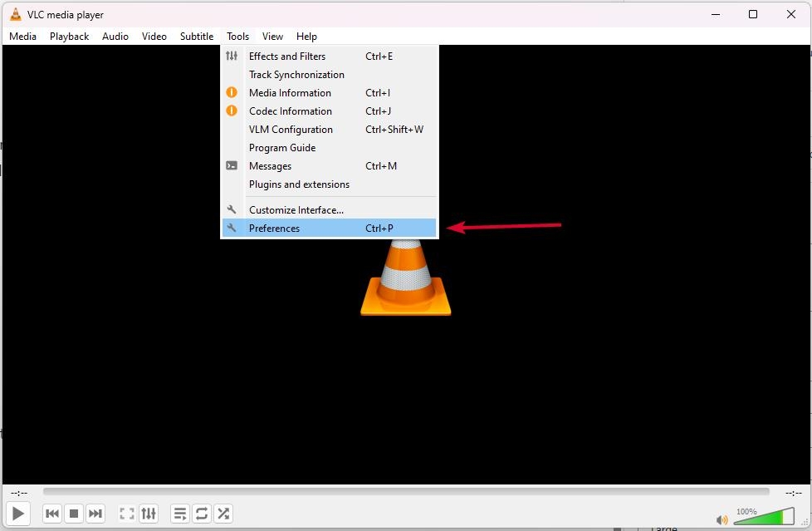Image resolution: width=812 pixels, height=531 pixels.
Task: Open Plugins and extensions
Action: (x=330, y=184)
